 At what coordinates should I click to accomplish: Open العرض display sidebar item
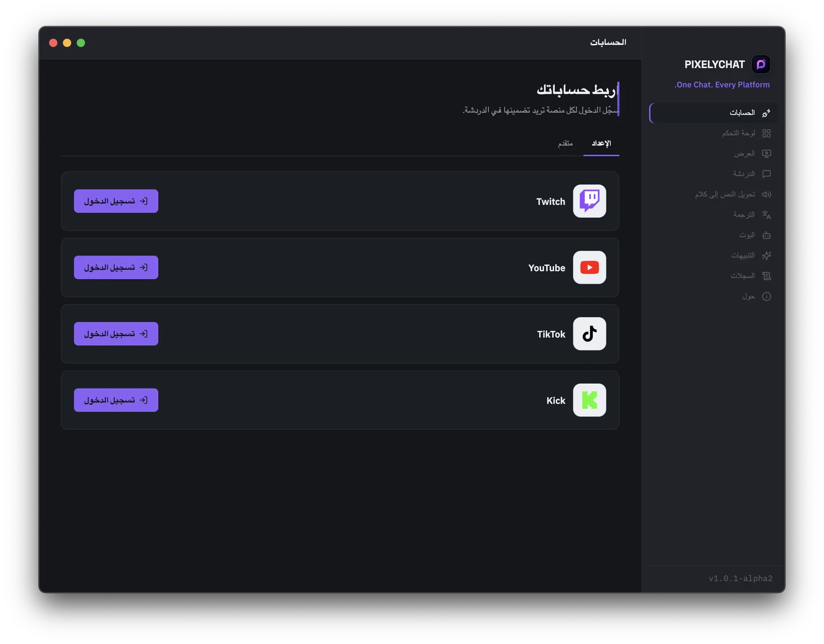(713, 153)
